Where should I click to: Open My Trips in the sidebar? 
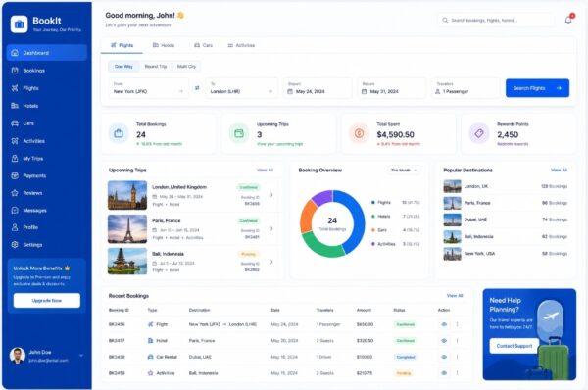(x=47, y=158)
